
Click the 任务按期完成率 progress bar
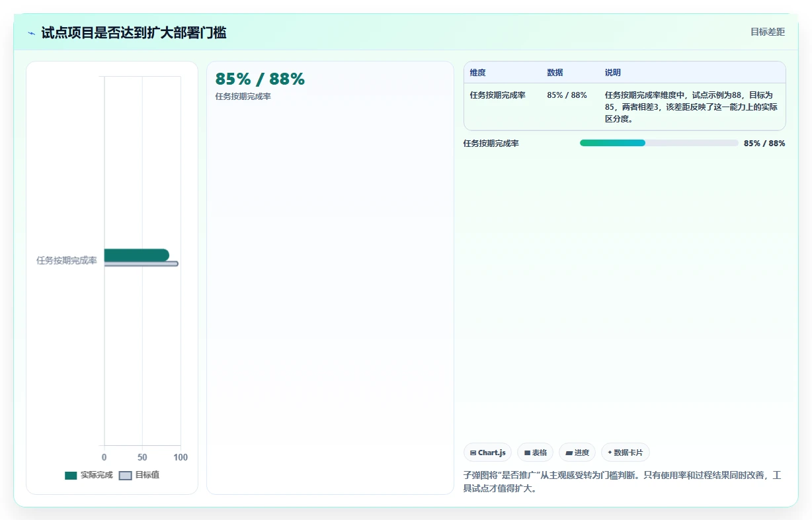[659, 143]
